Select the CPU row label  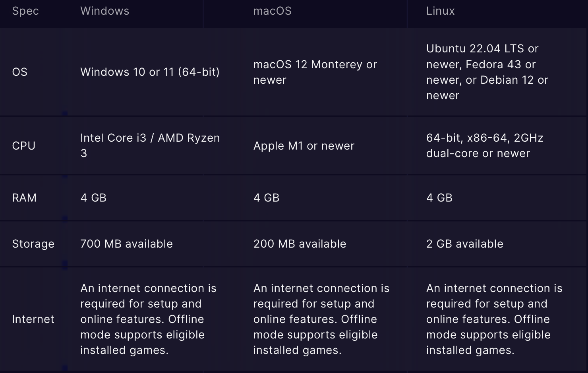(x=23, y=146)
